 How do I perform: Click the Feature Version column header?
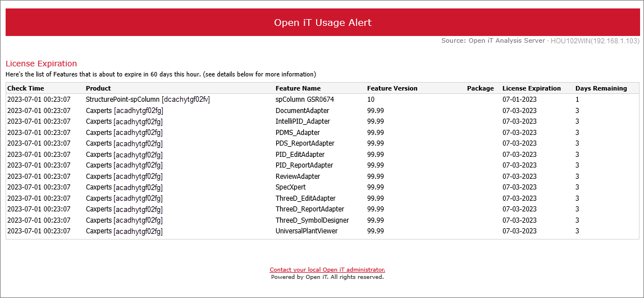tap(392, 88)
